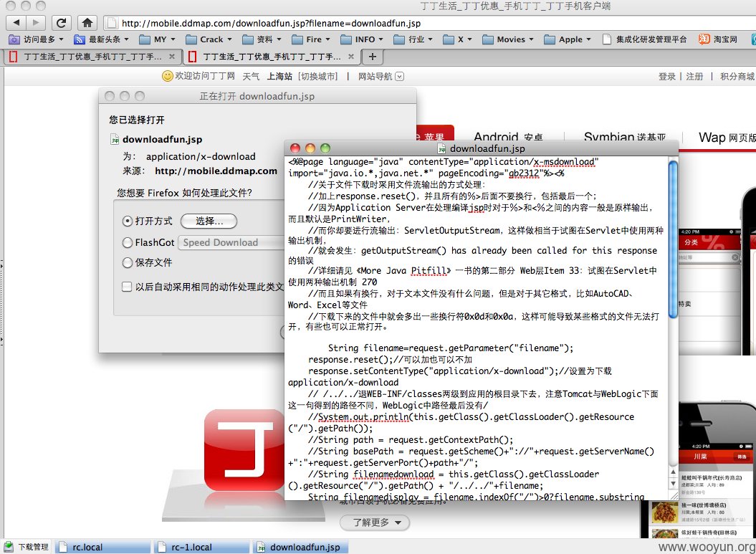Select the FlashGot radio button

[128, 242]
